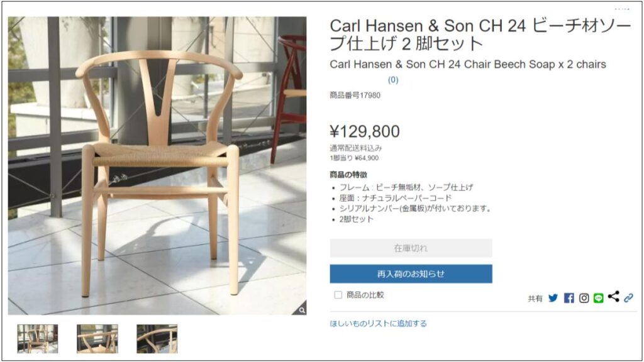The height and width of the screenshot is (362, 644).
Task: Click the greyed 在庫切れ button
Action: tap(411, 248)
